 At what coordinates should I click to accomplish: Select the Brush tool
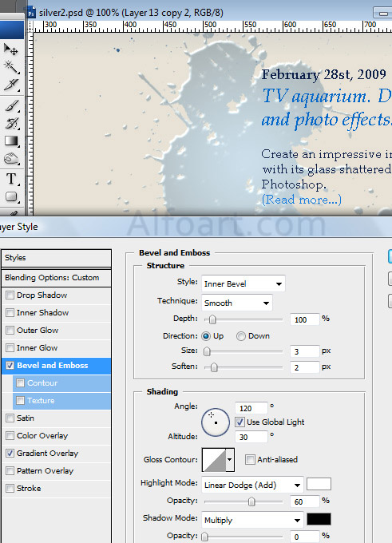click(10, 105)
